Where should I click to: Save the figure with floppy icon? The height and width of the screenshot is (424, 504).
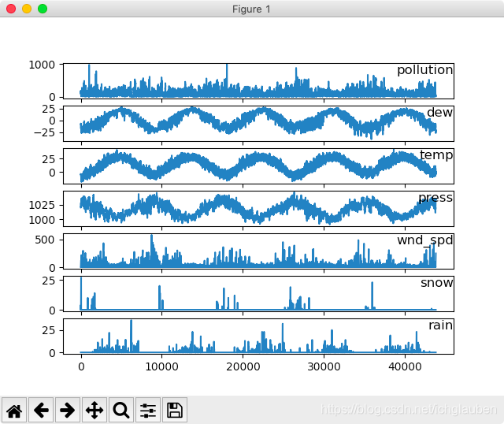[175, 410]
